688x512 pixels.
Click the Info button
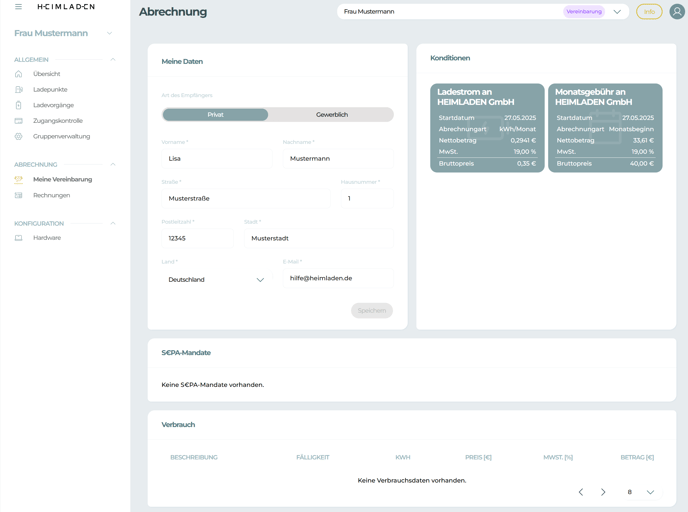pos(649,12)
